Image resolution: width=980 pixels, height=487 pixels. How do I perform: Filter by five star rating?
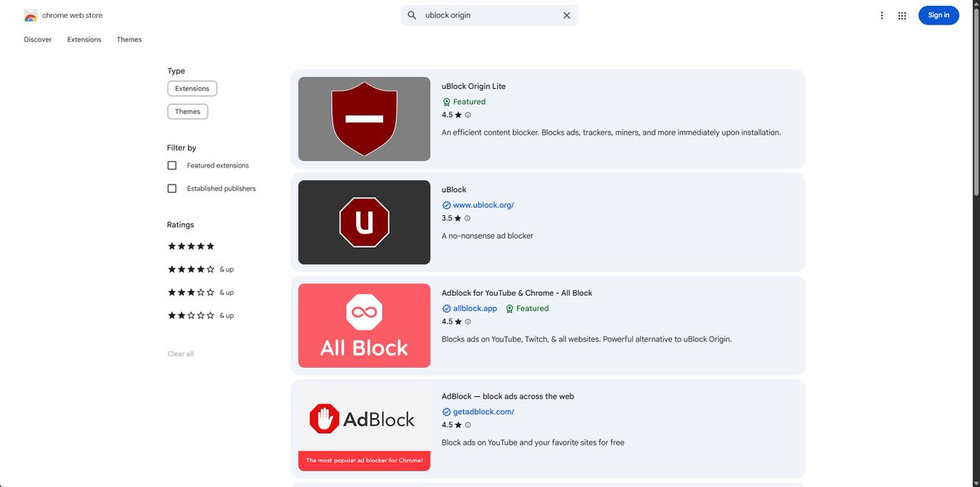[191, 246]
